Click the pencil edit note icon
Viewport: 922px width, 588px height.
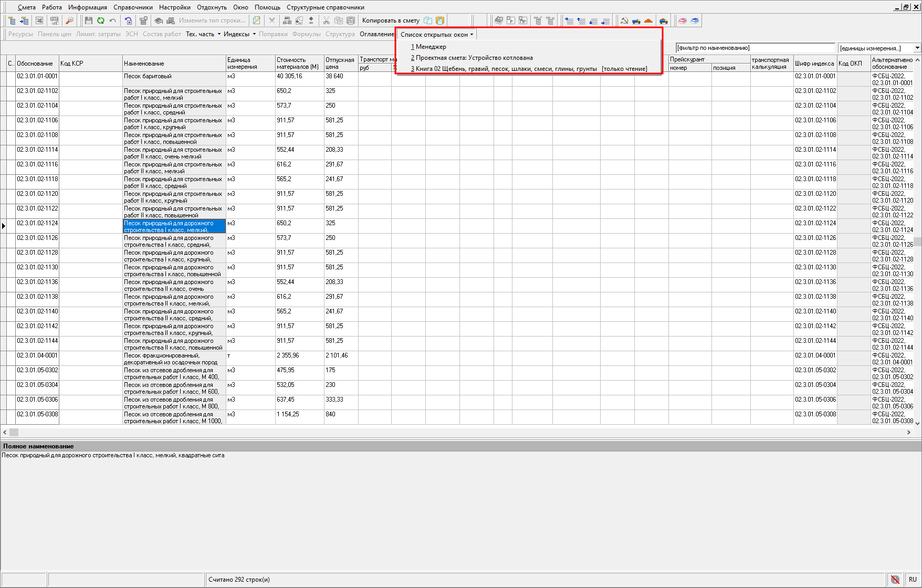pos(256,20)
